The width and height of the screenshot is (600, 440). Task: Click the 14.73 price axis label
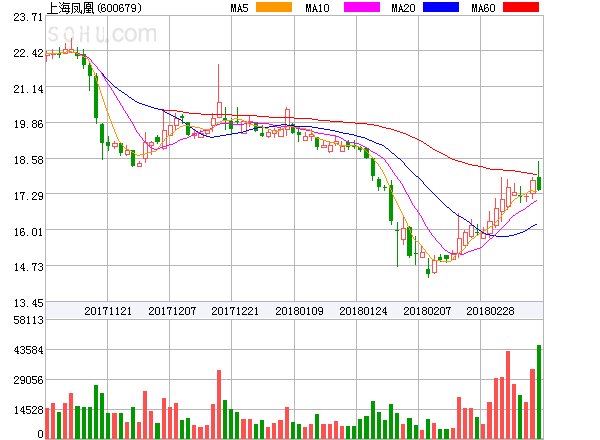[x=28, y=267]
